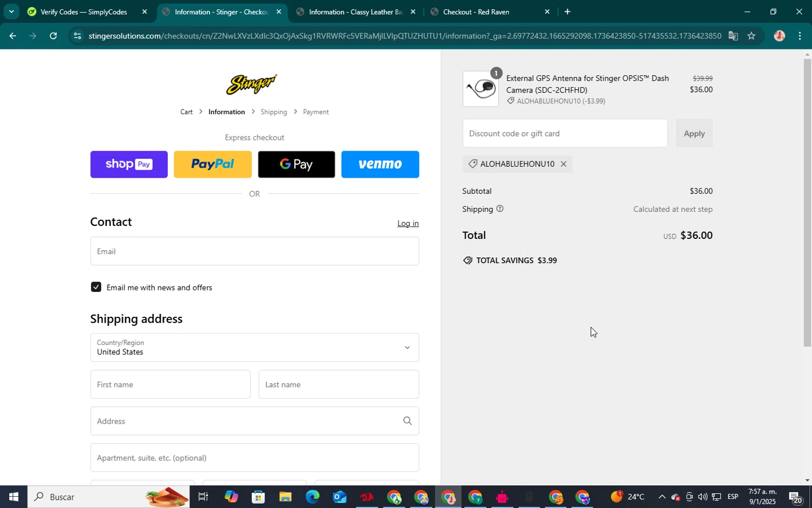Open Outlook from the taskbar

[339, 497]
